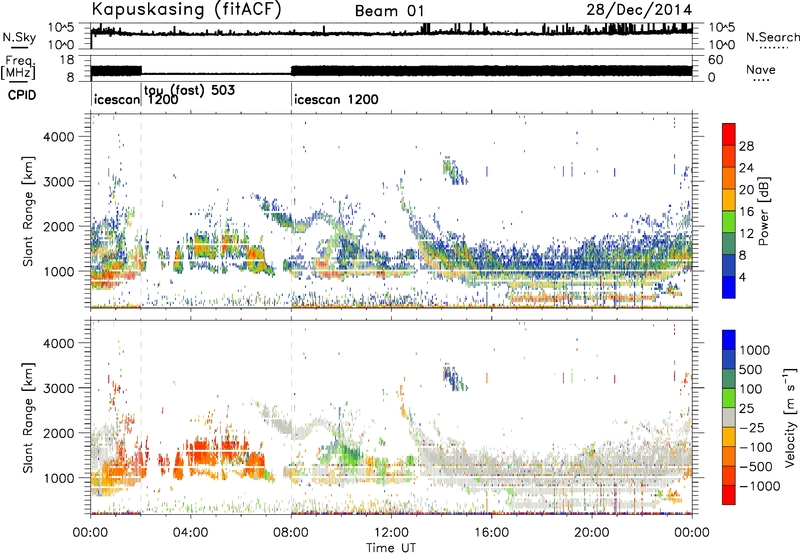Click the "08:00" time tick label

pos(291,533)
